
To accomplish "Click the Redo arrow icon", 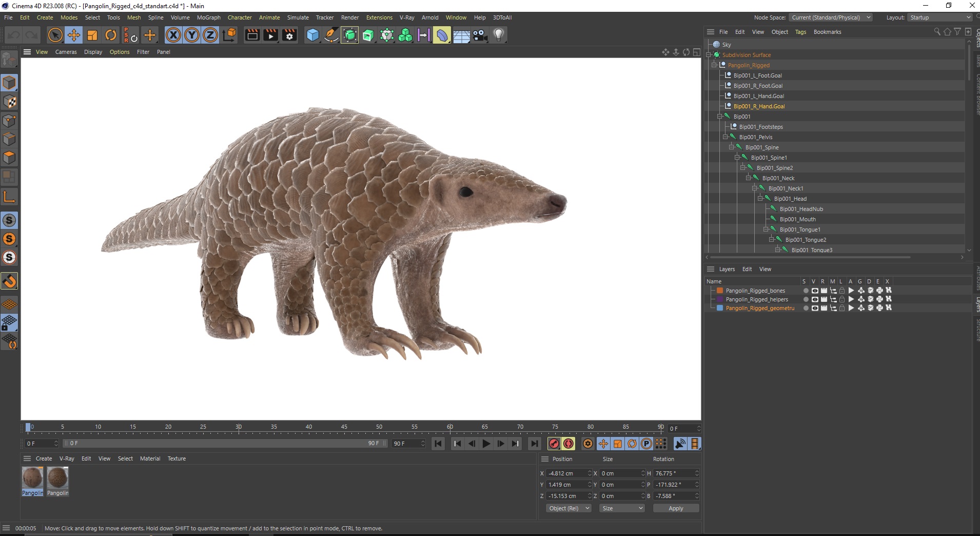I will coord(32,35).
